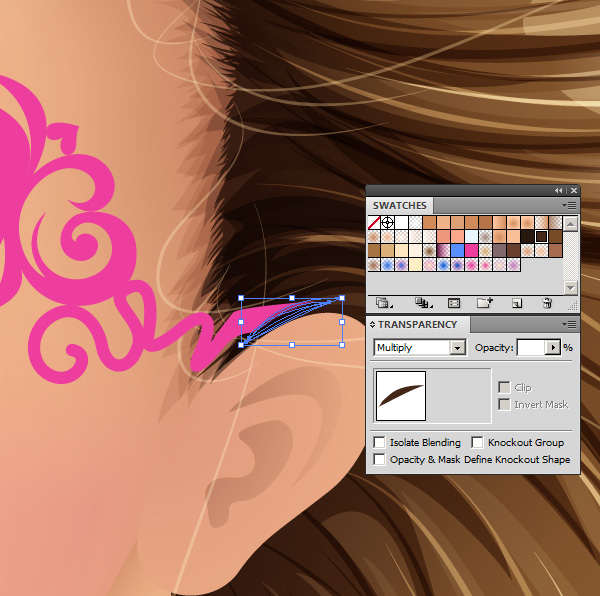Select the Registration crosshair swatch

pos(387,223)
